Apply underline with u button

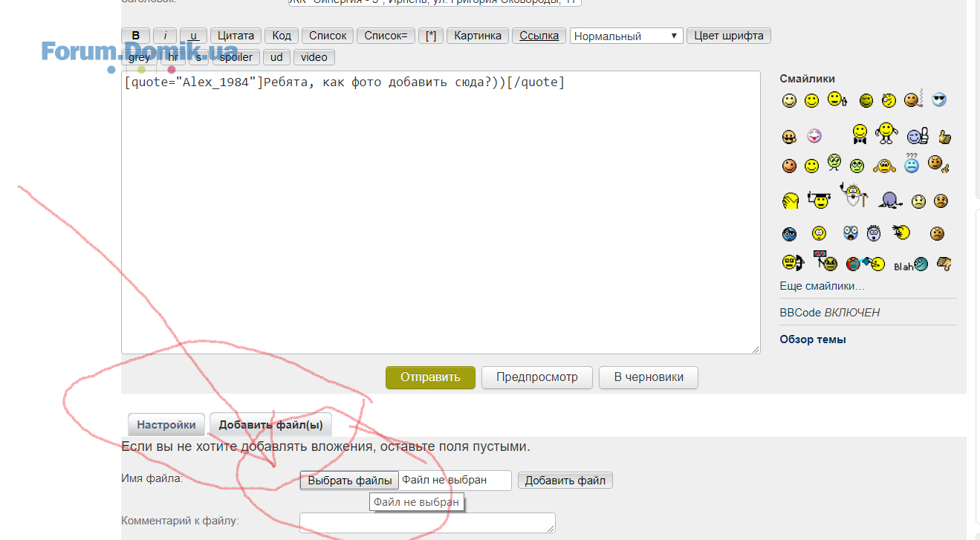click(x=194, y=36)
